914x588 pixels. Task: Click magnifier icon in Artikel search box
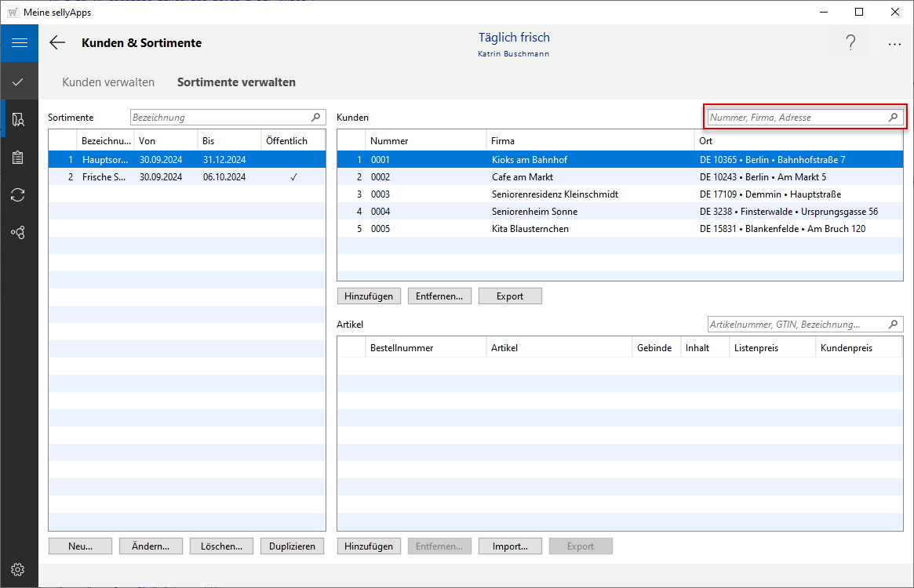click(893, 325)
